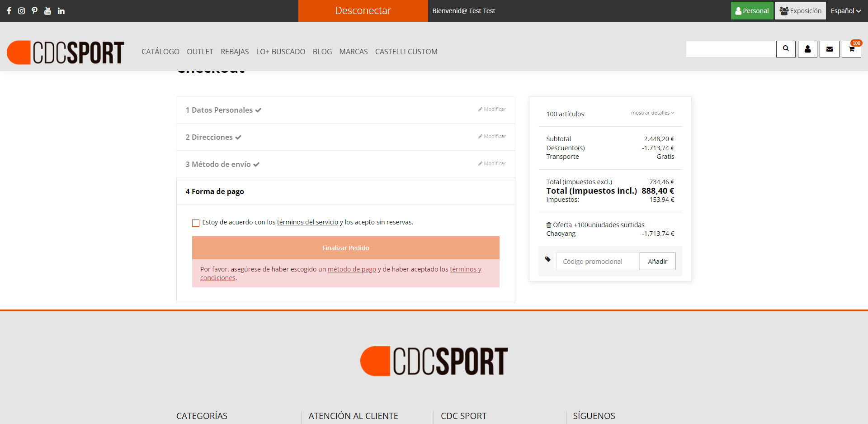Image resolution: width=868 pixels, height=424 pixels.
Task: Accept the terms of service checkbox
Action: click(x=196, y=223)
